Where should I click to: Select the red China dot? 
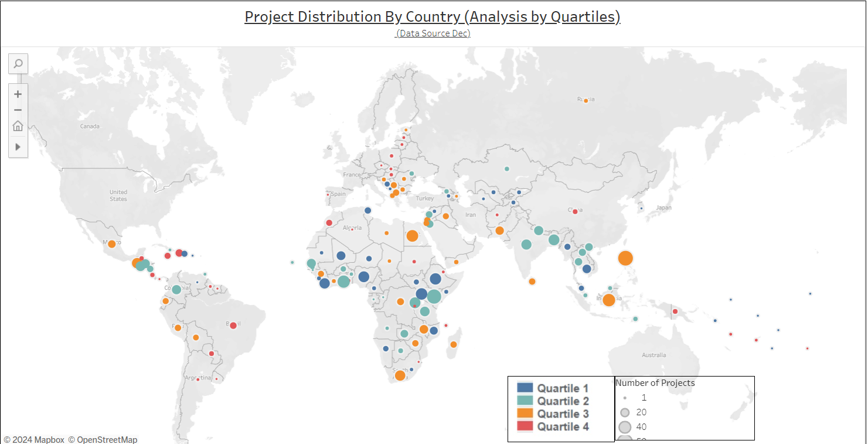pos(575,211)
